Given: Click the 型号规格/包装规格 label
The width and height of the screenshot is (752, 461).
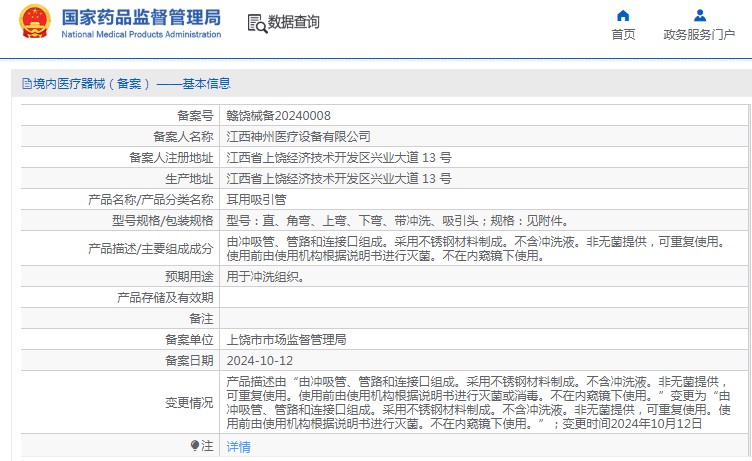Looking at the screenshot, I should click(x=163, y=221).
